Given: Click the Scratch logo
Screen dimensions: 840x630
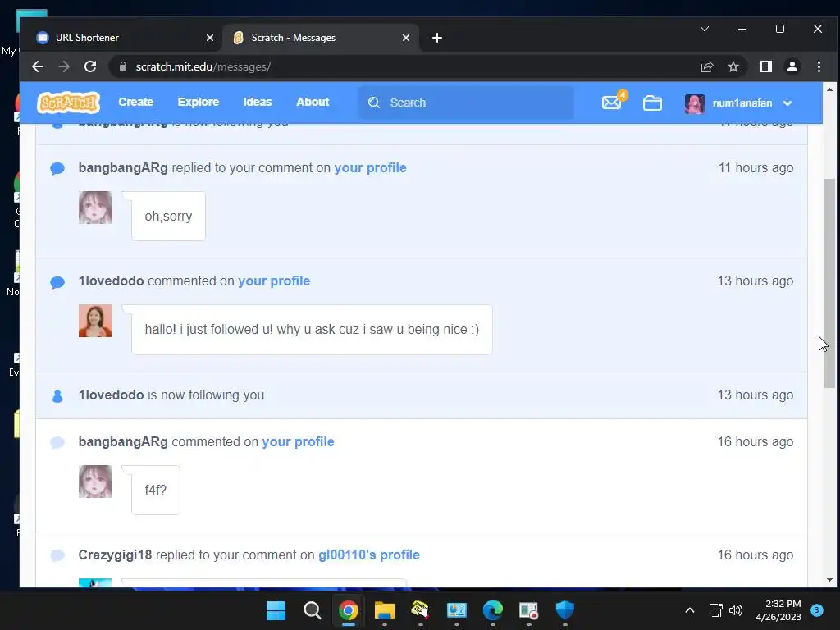Looking at the screenshot, I should [69, 103].
